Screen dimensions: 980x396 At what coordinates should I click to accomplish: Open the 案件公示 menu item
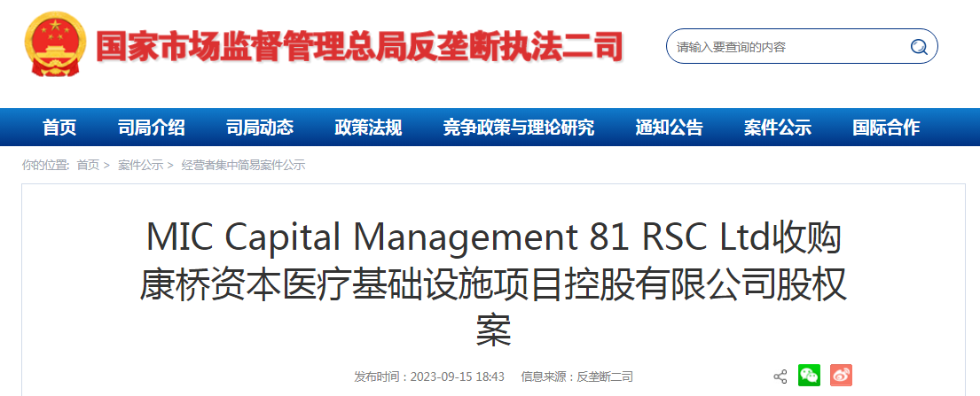pyautogui.click(x=778, y=128)
